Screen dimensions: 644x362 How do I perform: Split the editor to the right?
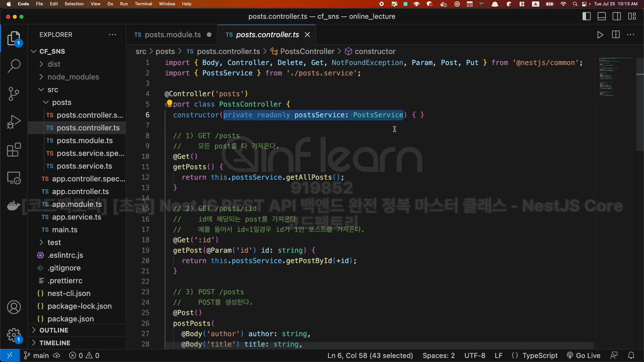click(x=616, y=35)
